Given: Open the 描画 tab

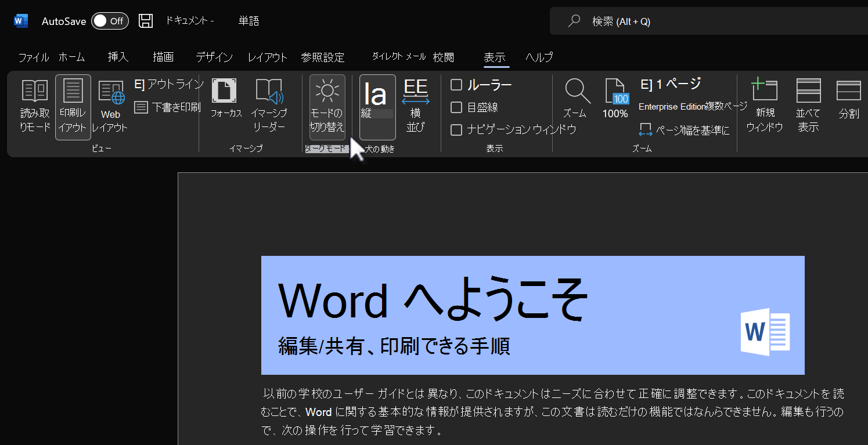Looking at the screenshot, I should pos(163,57).
